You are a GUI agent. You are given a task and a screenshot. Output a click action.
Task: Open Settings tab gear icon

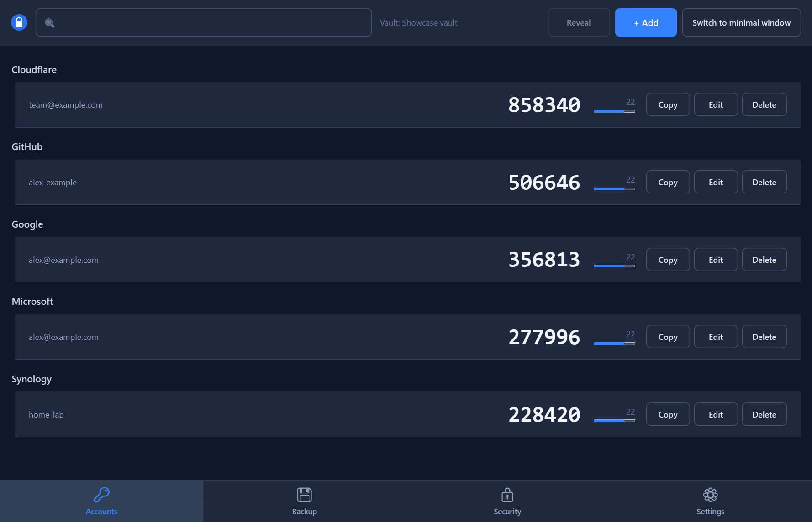pyautogui.click(x=711, y=495)
